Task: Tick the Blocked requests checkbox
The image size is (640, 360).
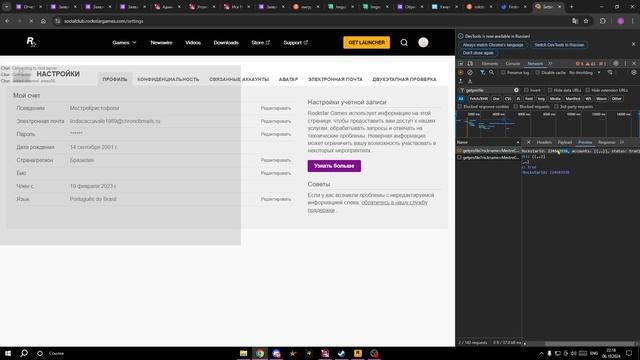Action: point(516,107)
